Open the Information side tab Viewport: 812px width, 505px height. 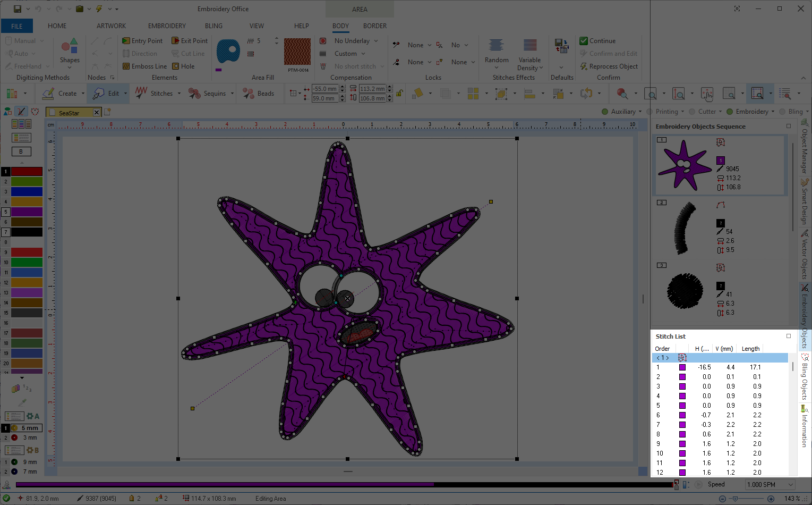coord(805,426)
